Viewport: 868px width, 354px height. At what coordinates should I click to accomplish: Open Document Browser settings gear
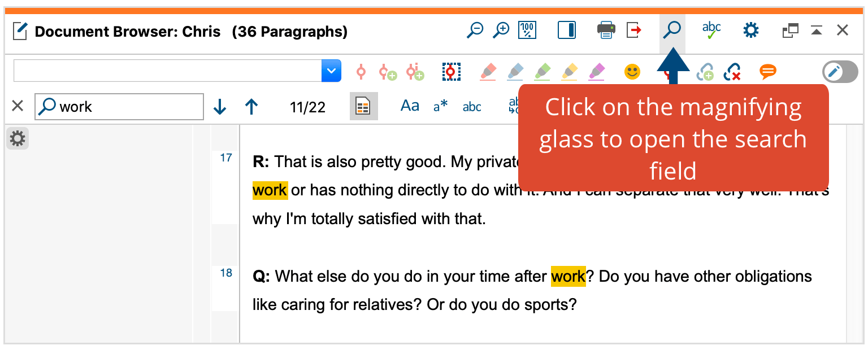(751, 30)
